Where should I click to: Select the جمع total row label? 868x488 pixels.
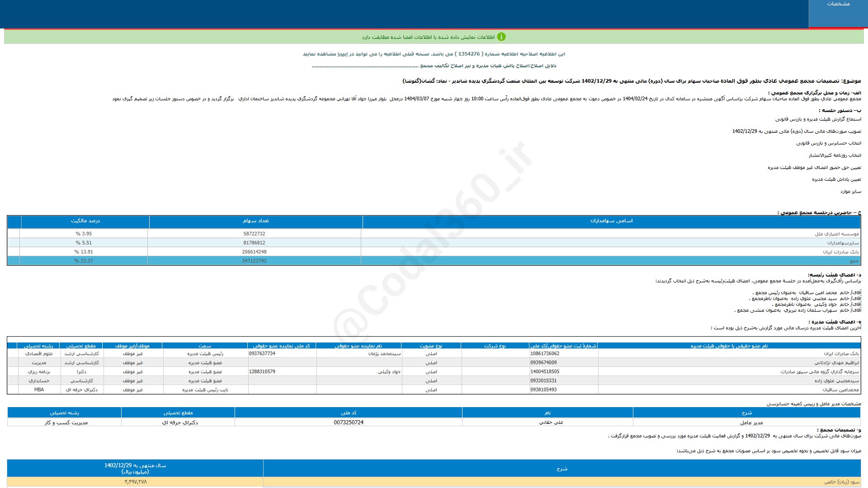(854, 261)
